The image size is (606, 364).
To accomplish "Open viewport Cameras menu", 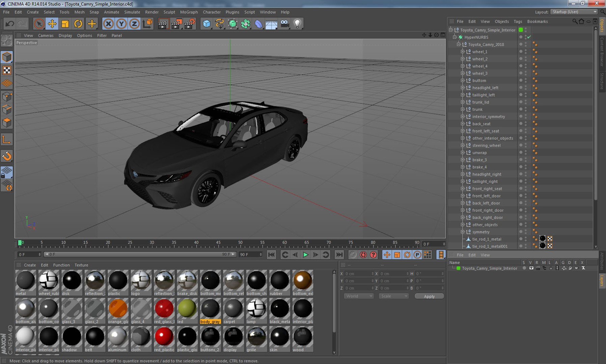I will (46, 35).
